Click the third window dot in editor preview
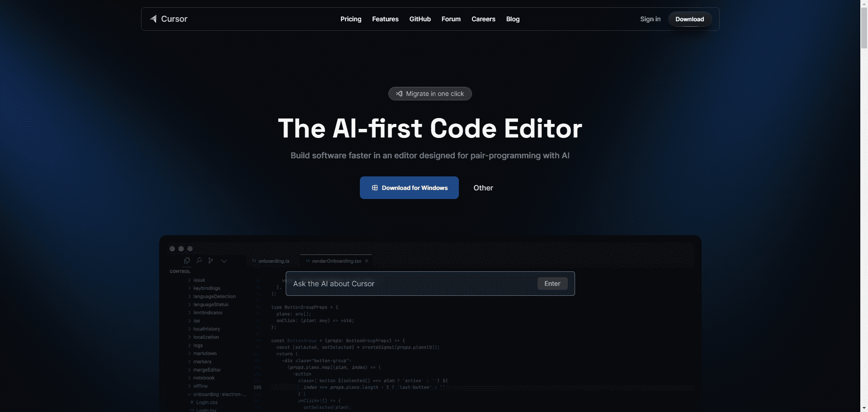 (190, 249)
